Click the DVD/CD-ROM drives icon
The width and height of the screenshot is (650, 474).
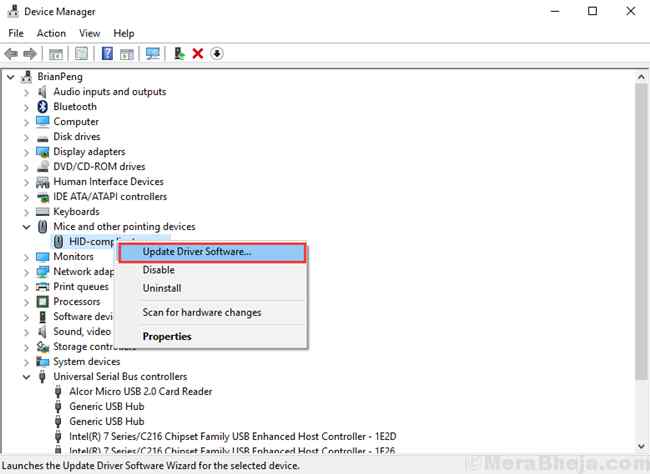[x=42, y=167]
